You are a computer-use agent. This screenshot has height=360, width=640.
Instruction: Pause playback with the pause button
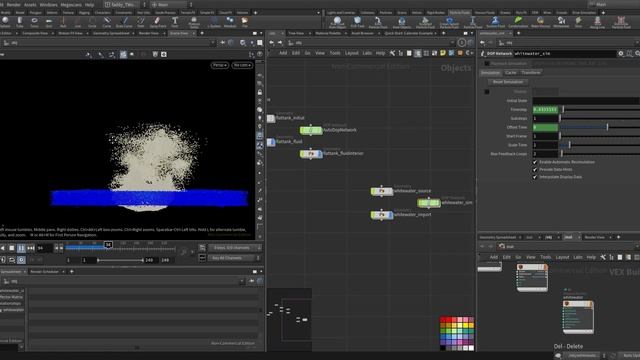21,248
